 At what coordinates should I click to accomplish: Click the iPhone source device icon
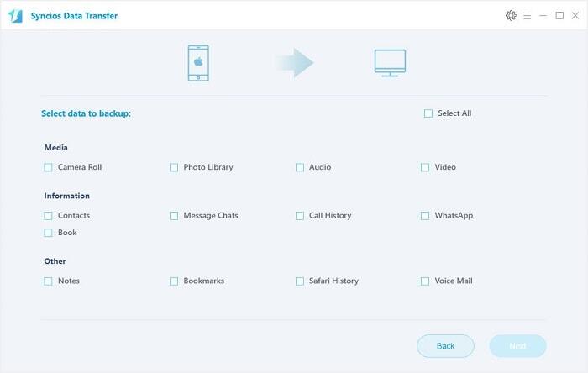[x=199, y=63]
